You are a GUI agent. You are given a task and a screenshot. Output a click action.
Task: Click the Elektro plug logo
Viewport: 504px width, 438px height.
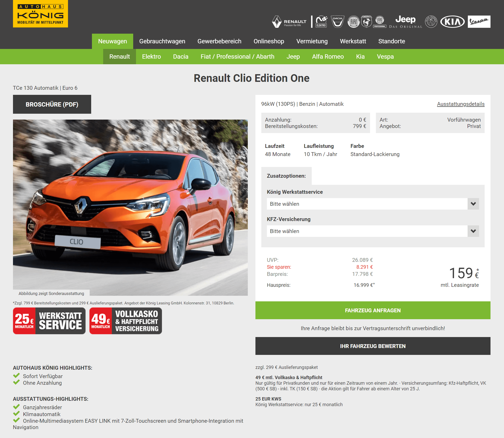point(321,22)
